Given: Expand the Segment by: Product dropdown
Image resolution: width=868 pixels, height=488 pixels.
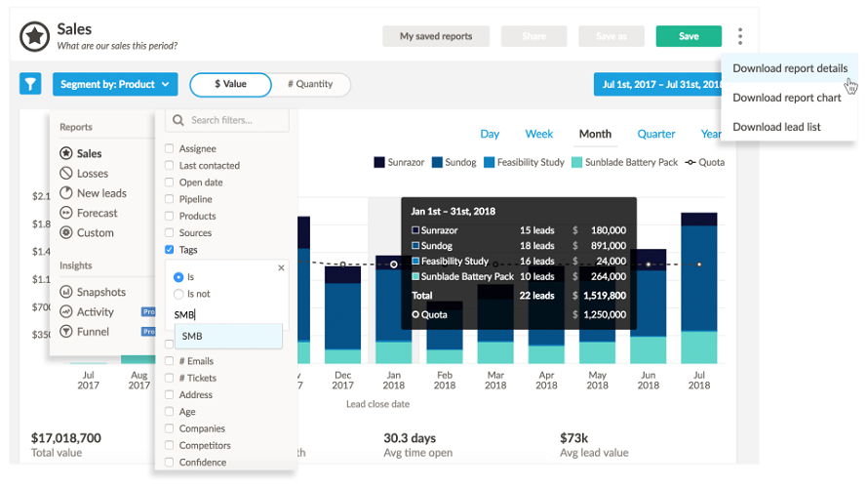Looking at the screenshot, I should pos(115,84).
